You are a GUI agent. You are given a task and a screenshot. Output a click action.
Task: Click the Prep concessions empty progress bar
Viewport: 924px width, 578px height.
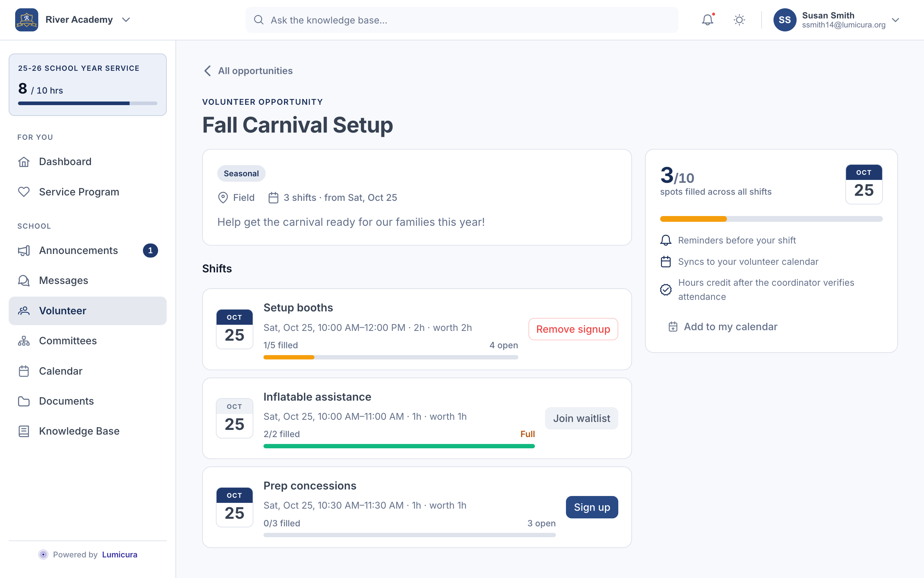pos(409,535)
